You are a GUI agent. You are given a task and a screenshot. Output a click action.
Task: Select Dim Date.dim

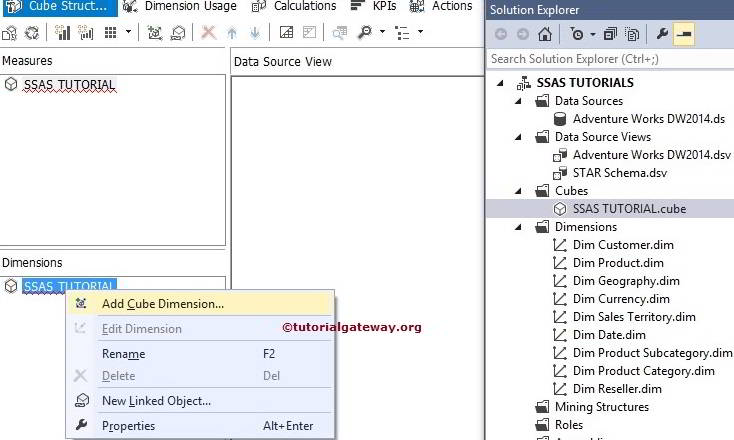(609, 335)
